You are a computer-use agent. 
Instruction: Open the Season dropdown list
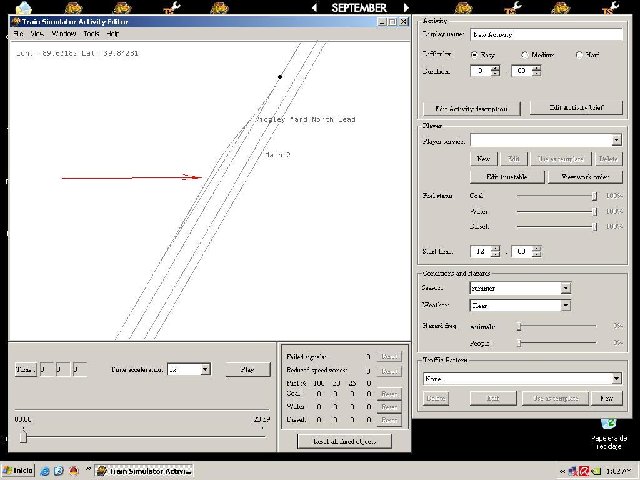(565, 288)
